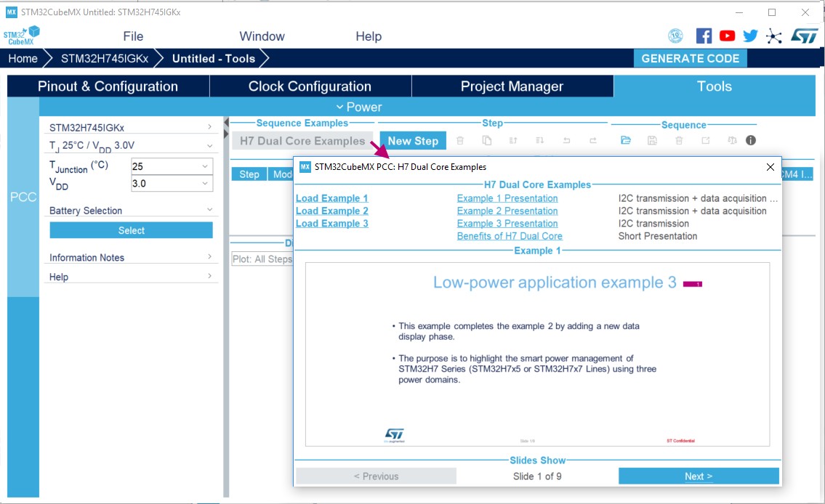
Task: Click the Plot: All Steps field
Action: (x=262, y=259)
